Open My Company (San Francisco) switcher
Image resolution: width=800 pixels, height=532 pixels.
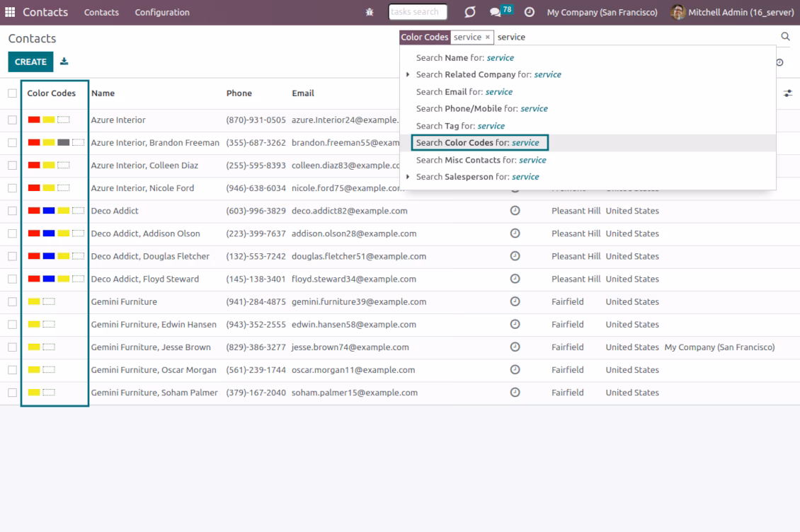pyautogui.click(x=602, y=12)
